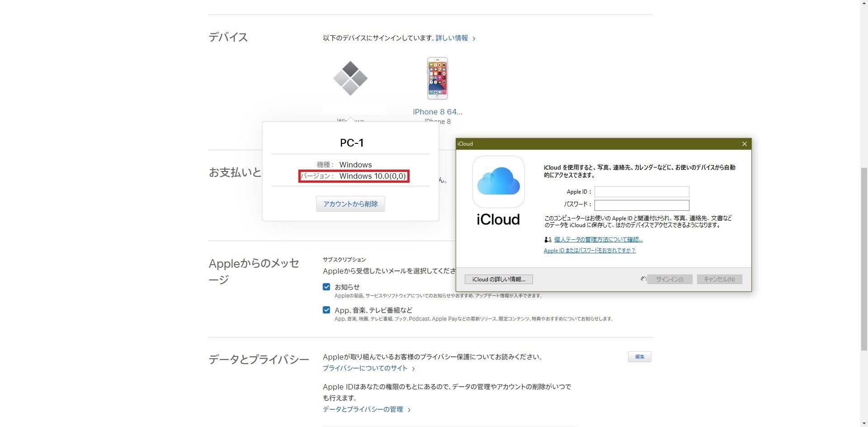This screenshot has width=868, height=427.
Task: Click the サブスクリプション label
Action: 344,260
